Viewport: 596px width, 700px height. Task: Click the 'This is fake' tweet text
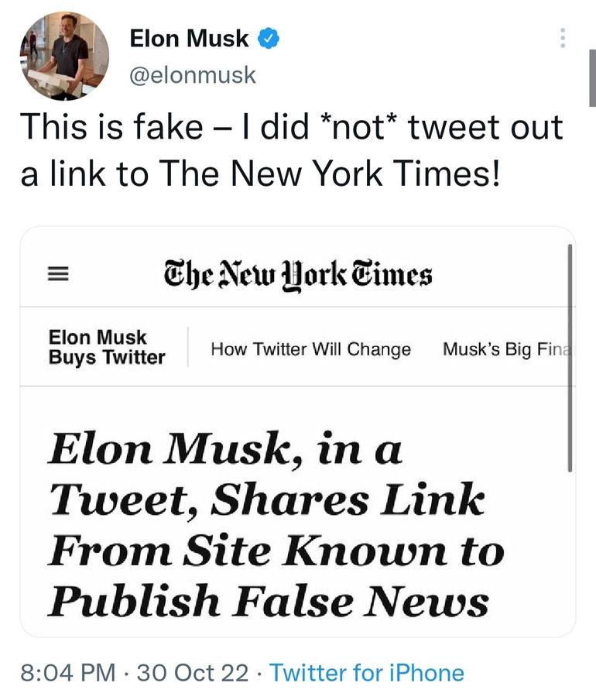(x=112, y=126)
